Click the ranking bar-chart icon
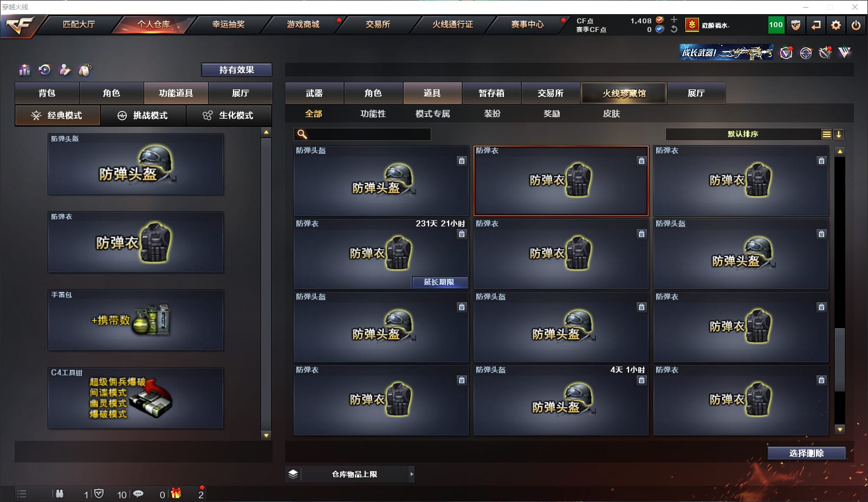 click(25, 70)
